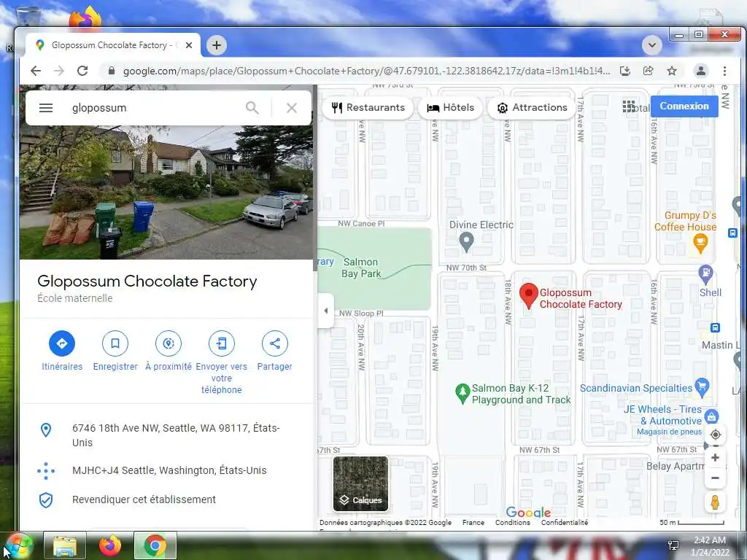747x560 pixels.
Task: Open the Google Maps hamburger menu
Action: click(x=46, y=108)
